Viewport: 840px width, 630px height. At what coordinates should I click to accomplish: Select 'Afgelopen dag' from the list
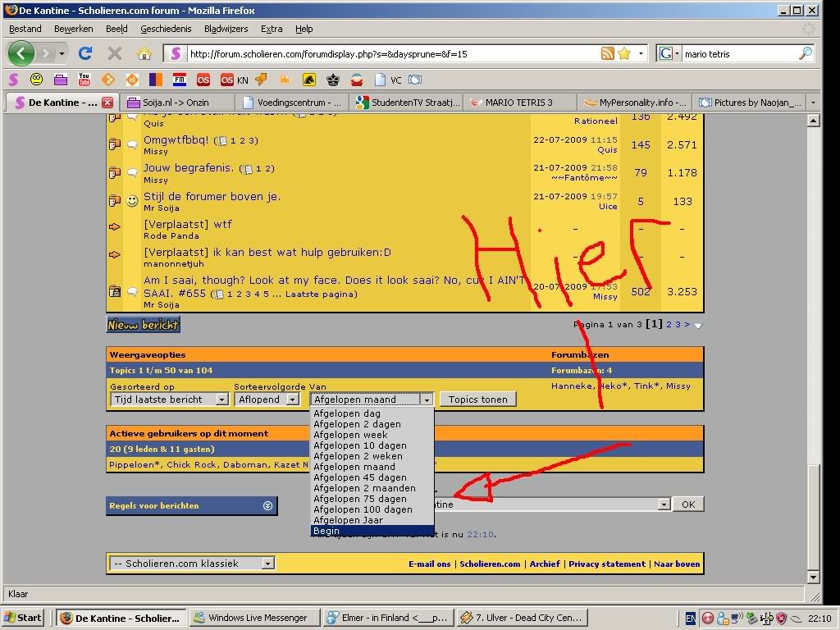372,413
